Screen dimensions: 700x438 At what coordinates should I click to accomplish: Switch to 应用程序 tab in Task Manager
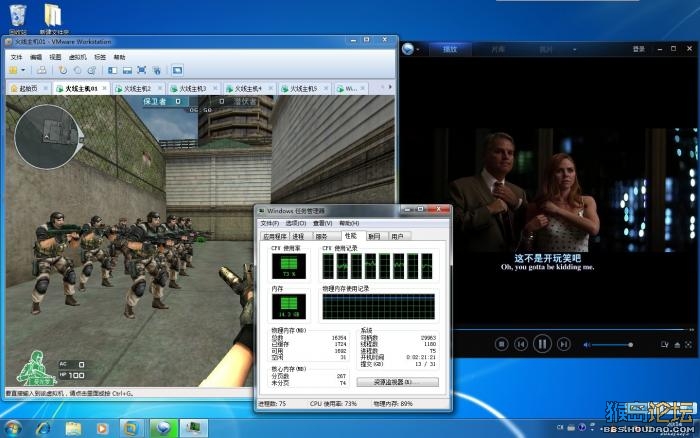point(275,236)
